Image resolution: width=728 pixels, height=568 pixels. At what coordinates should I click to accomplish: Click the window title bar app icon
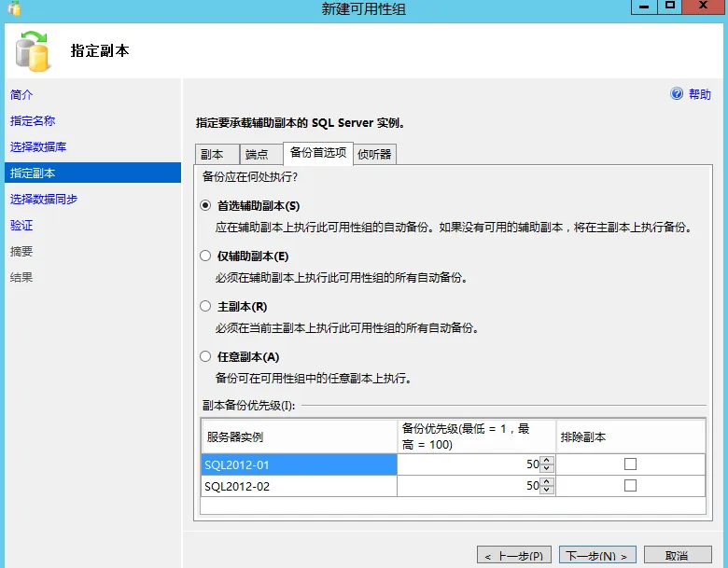(14, 7)
